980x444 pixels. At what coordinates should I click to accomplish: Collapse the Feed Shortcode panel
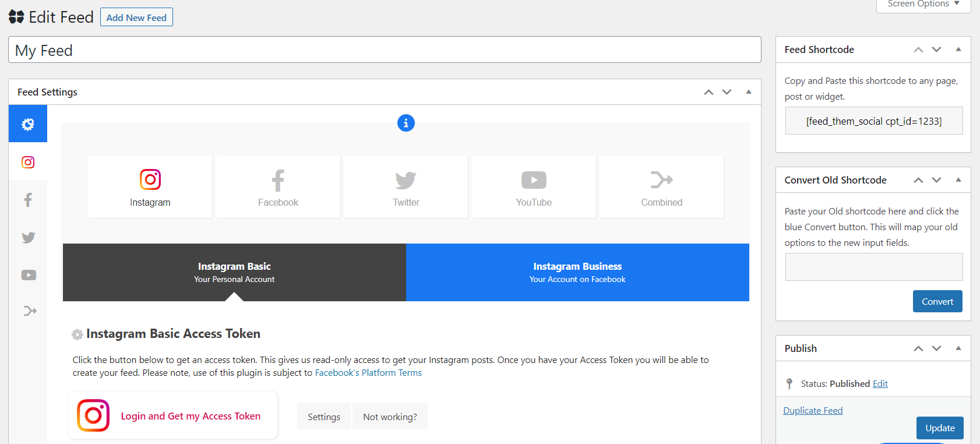[958, 50]
